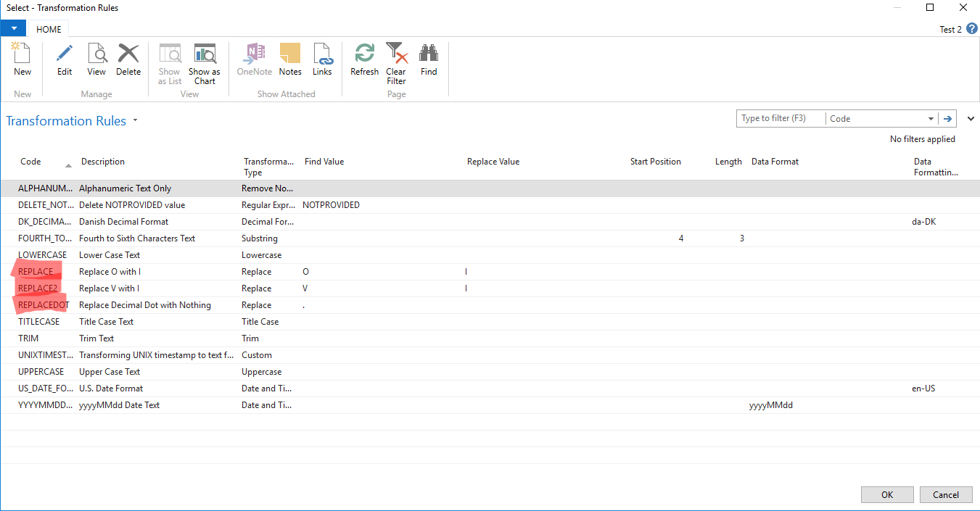Select Danish Decimal Format row
The width and height of the screenshot is (980, 511).
[x=490, y=222]
